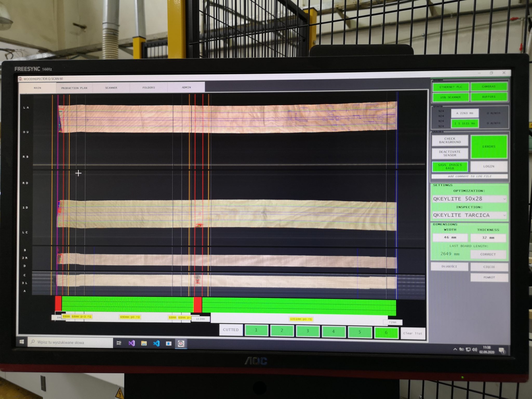The image size is (532, 399).
Task: Click the Clear list button
Action: click(x=413, y=333)
